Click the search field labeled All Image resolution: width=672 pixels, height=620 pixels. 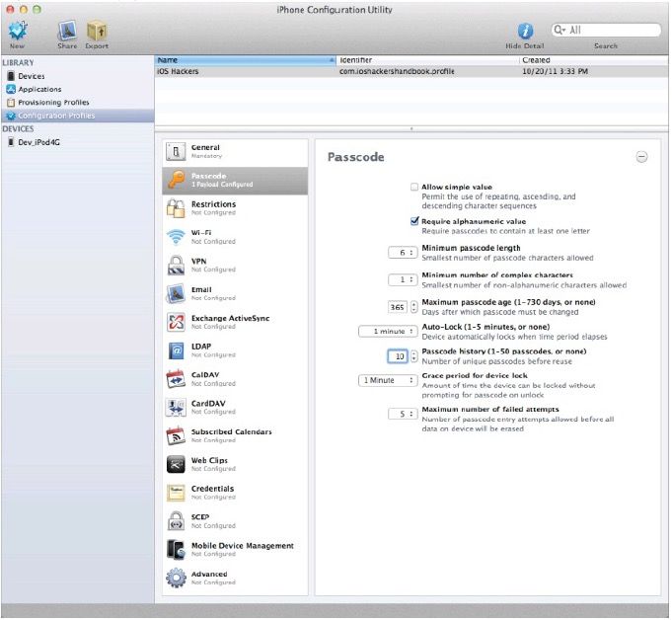pos(606,30)
